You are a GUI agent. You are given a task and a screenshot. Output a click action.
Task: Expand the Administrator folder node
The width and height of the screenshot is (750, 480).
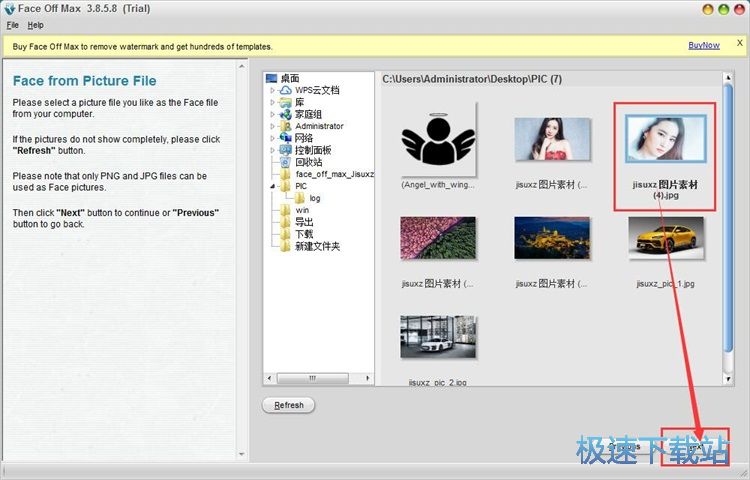(272, 126)
